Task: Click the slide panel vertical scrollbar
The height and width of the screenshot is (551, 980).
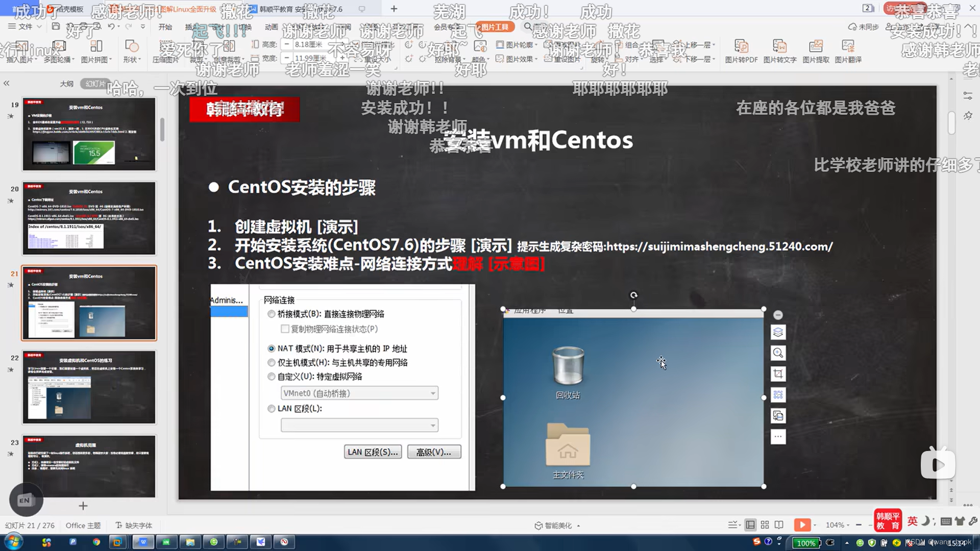Action: (162, 130)
